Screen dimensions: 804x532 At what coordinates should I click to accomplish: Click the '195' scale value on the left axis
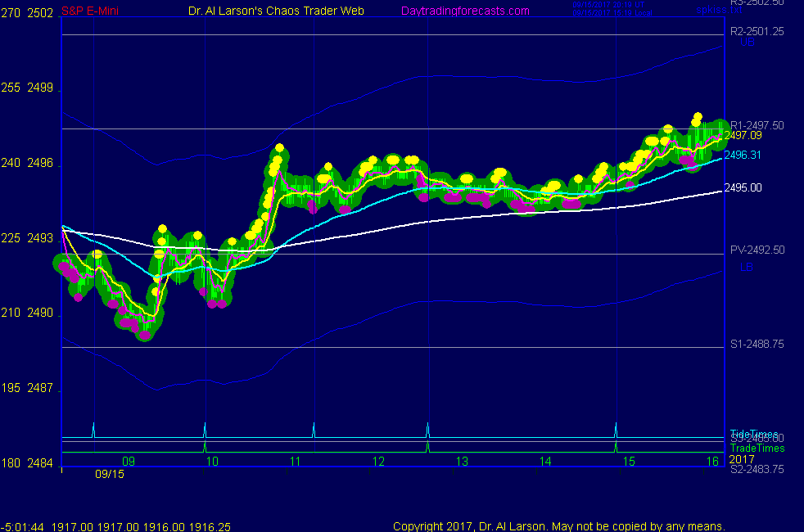point(11,388)
